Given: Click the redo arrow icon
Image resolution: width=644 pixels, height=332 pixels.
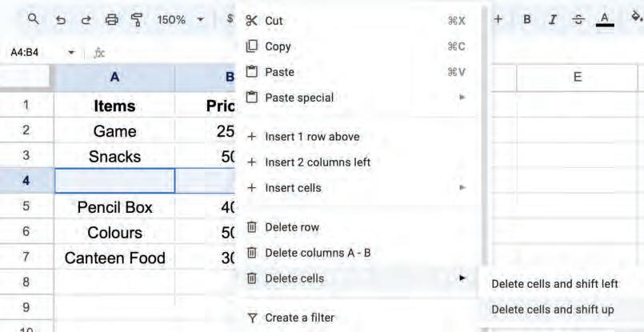Looking at the screenshot, I should pyautogui.click(x=85, y=18).
